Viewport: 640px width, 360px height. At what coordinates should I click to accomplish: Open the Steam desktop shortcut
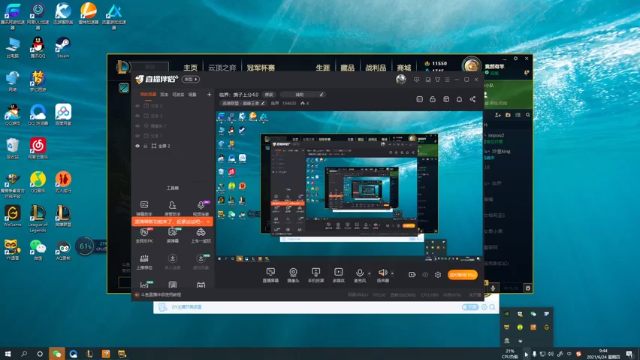[63, 47]
